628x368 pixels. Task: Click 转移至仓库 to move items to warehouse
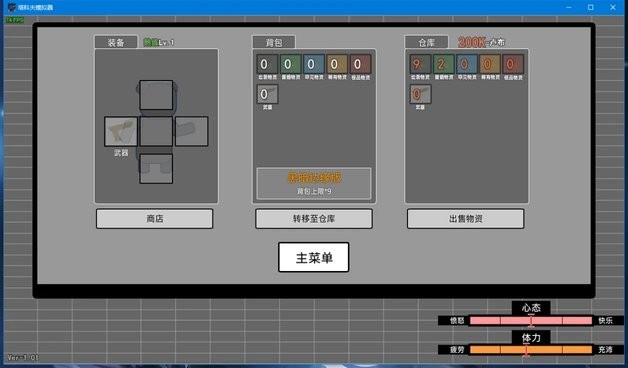click(314, 219)
